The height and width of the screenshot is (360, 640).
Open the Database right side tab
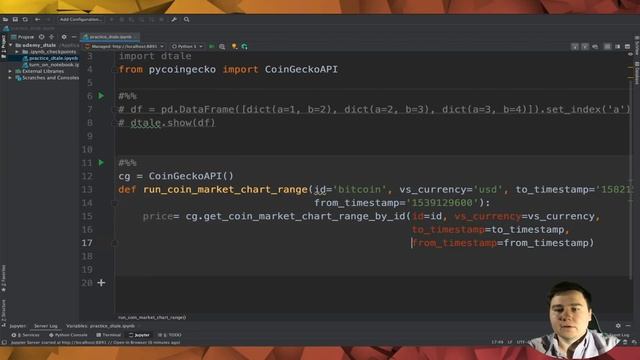click(637, 73)
